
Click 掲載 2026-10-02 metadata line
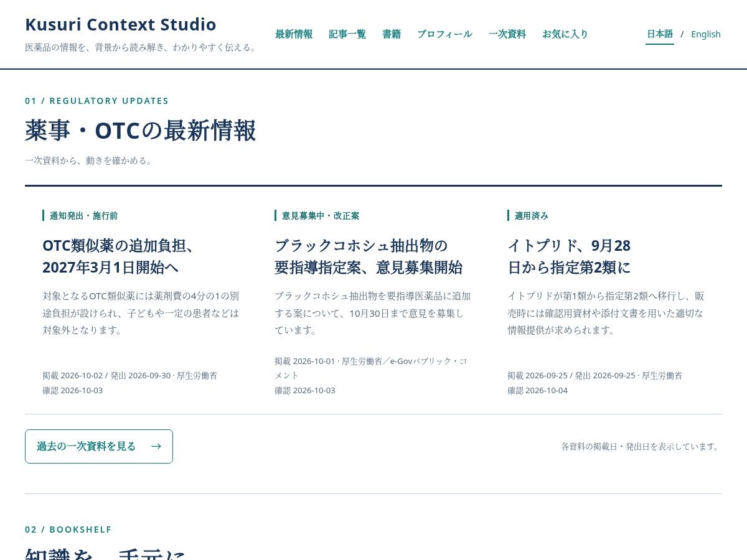click(130, 376)
